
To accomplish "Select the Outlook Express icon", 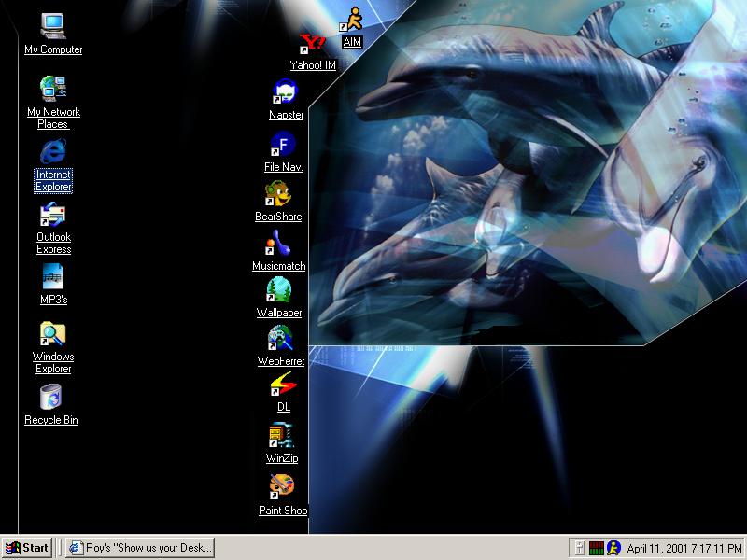I will [53, 215].
